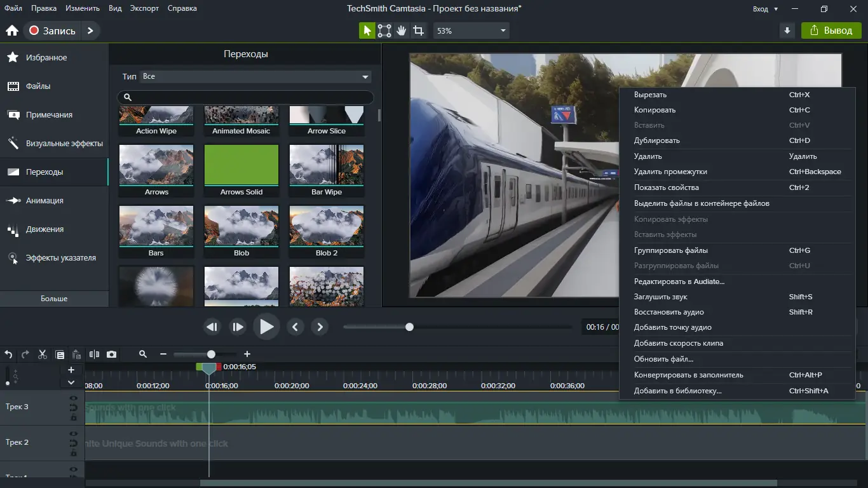Expand the Record button arrow

(90, 30)
